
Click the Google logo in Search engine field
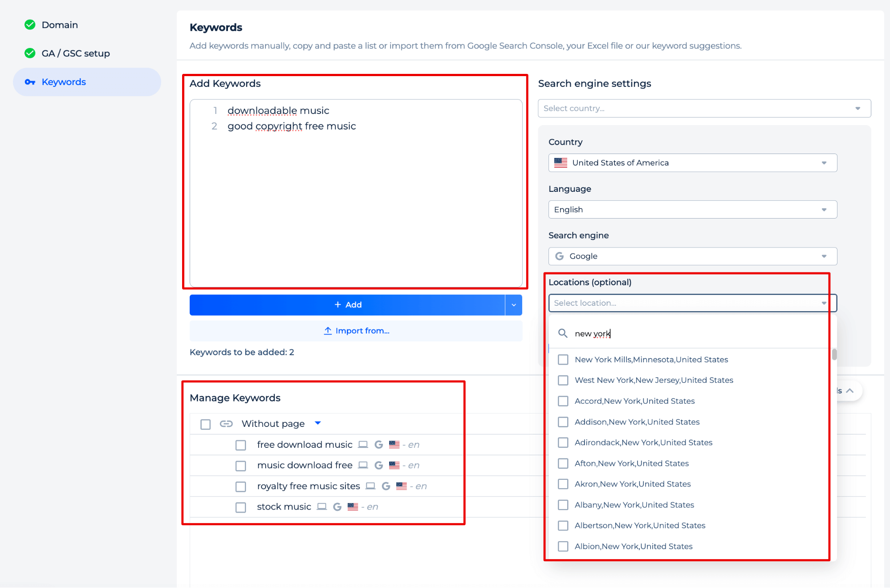560,256
